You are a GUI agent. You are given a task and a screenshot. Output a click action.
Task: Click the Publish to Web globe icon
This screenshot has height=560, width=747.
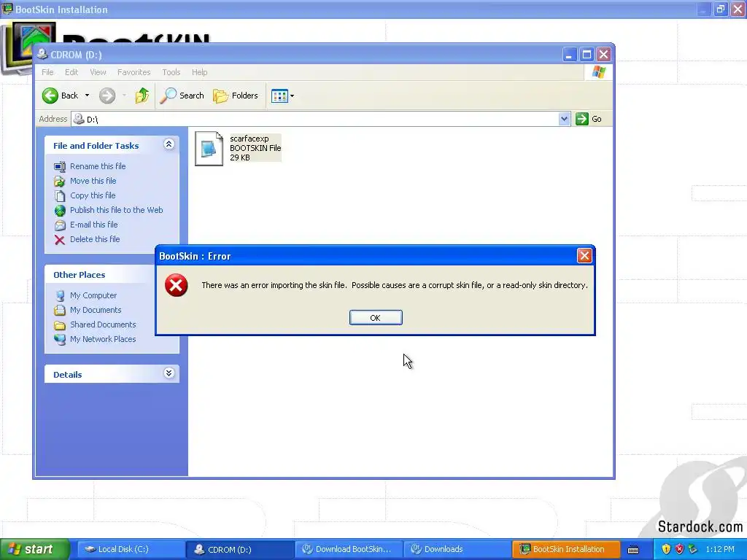[60, 211]
